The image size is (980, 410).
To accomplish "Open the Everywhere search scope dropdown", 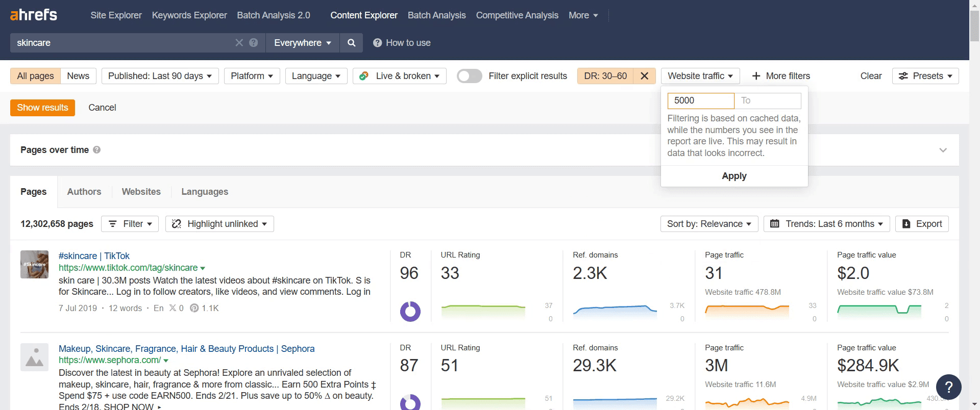I will (x=303, y=43).
